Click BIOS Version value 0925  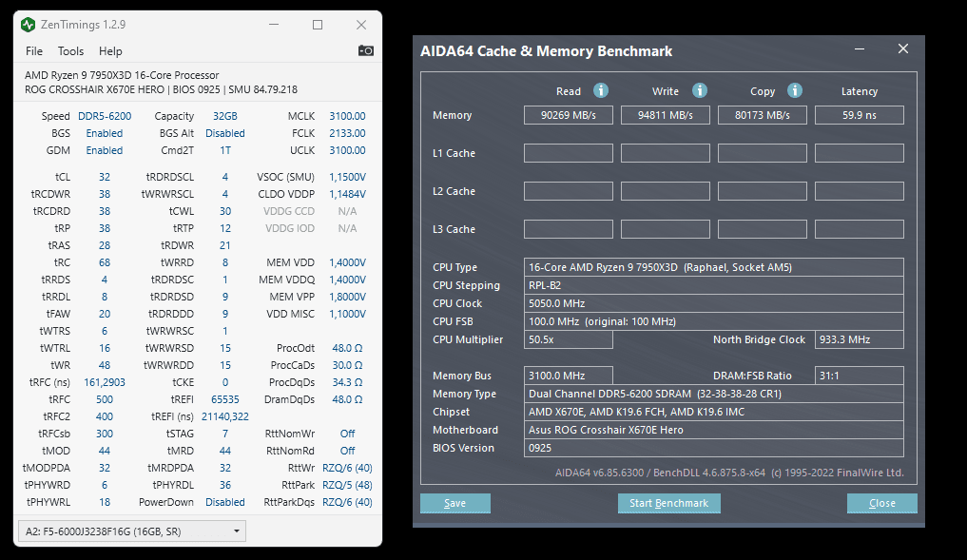click(x=714, y=448)
